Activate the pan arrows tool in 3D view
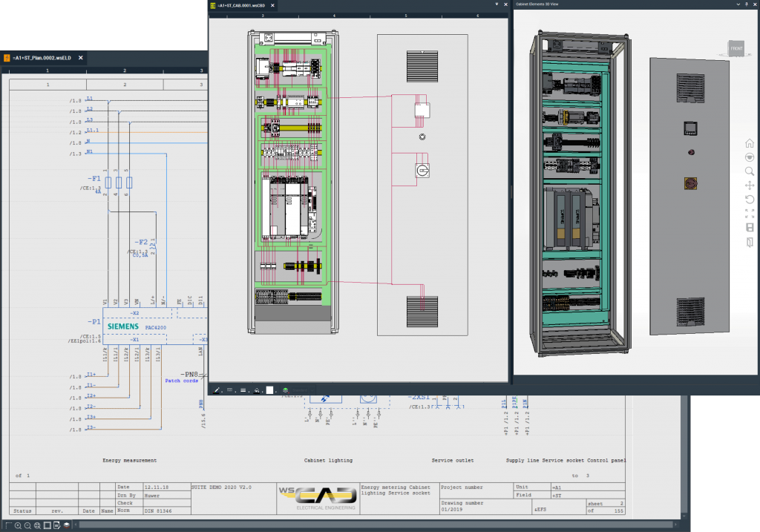The image size is (760, 532). (750, 185)
